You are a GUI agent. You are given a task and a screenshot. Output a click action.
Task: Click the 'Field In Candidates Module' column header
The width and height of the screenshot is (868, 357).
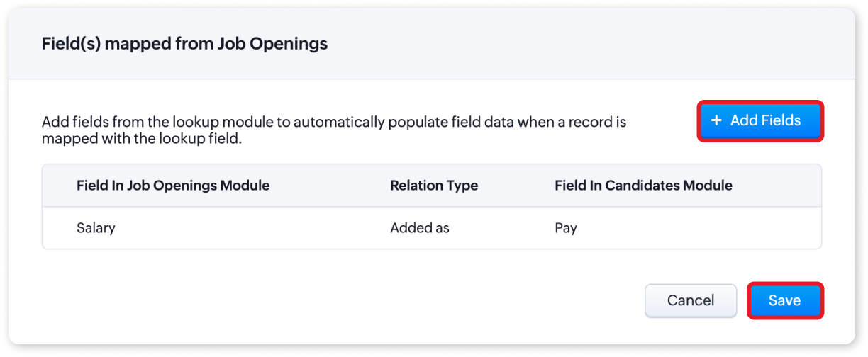[x=643, y=186]
